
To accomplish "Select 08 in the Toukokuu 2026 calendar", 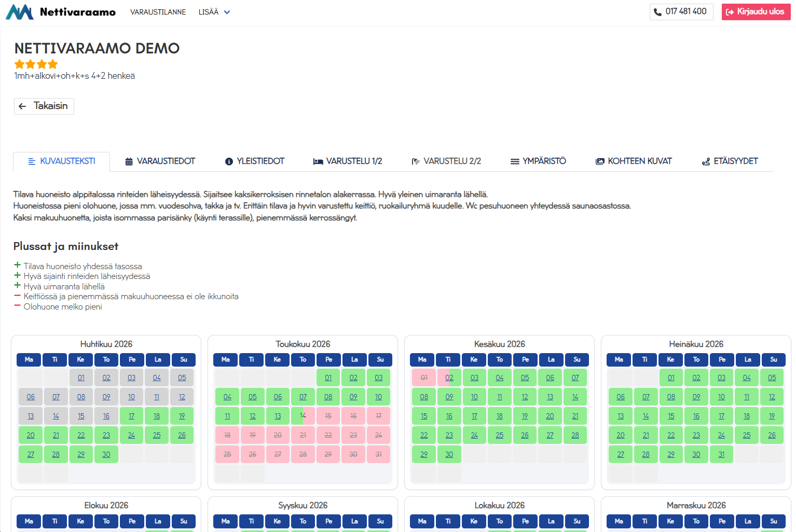I will coord(328,397).
